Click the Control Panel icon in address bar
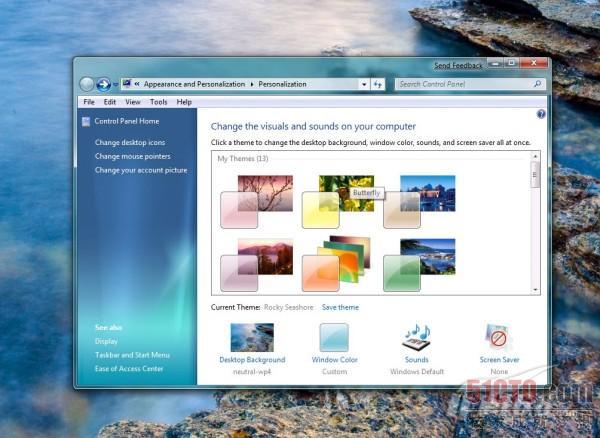This screenshot has width=600, height=438. [127, 84]
